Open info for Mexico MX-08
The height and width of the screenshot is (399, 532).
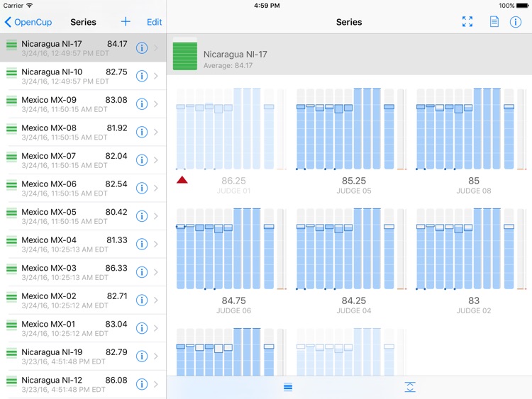pyautogui.click(x=142, y=132)
